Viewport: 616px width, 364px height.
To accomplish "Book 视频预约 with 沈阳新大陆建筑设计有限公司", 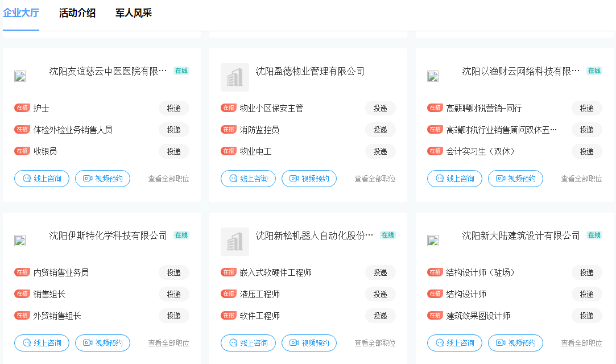I will pyautogui.click(x=515, y=343).
